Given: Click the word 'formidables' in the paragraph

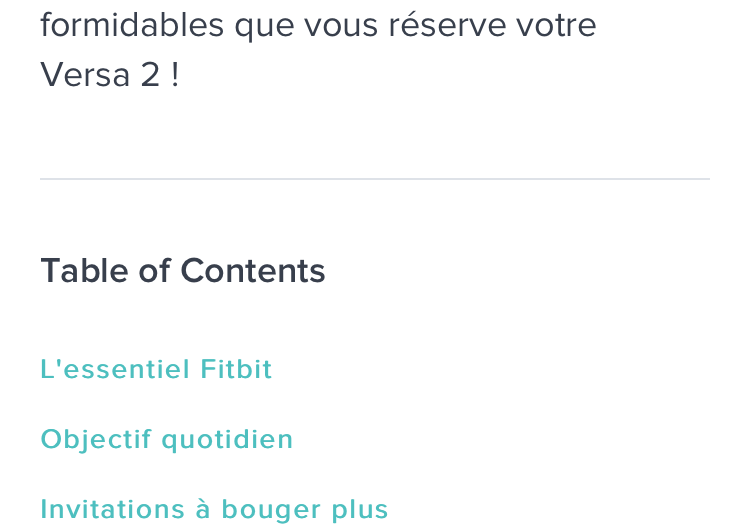Looking at the screenshot, I should click(x=132, y=25).
